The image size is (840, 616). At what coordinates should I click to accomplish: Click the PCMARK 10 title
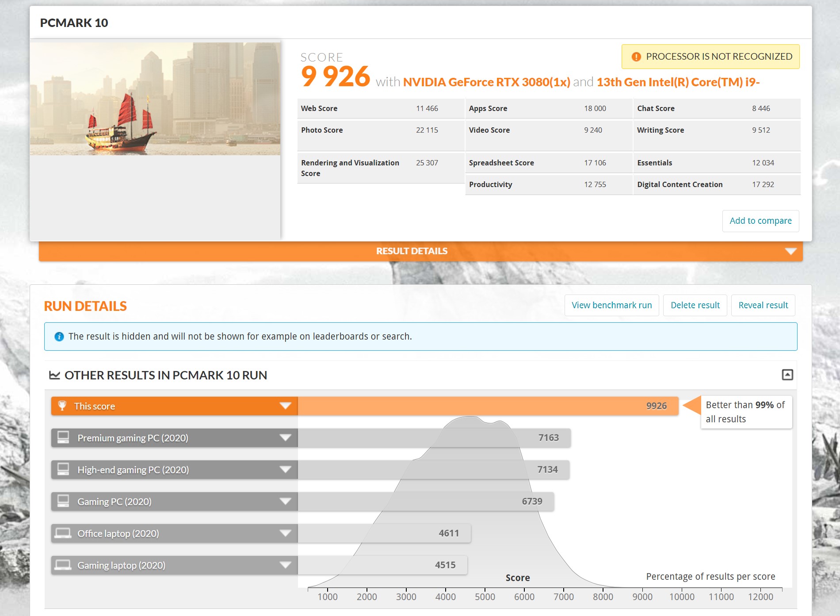pyautogui.click(x=74, y=23)
